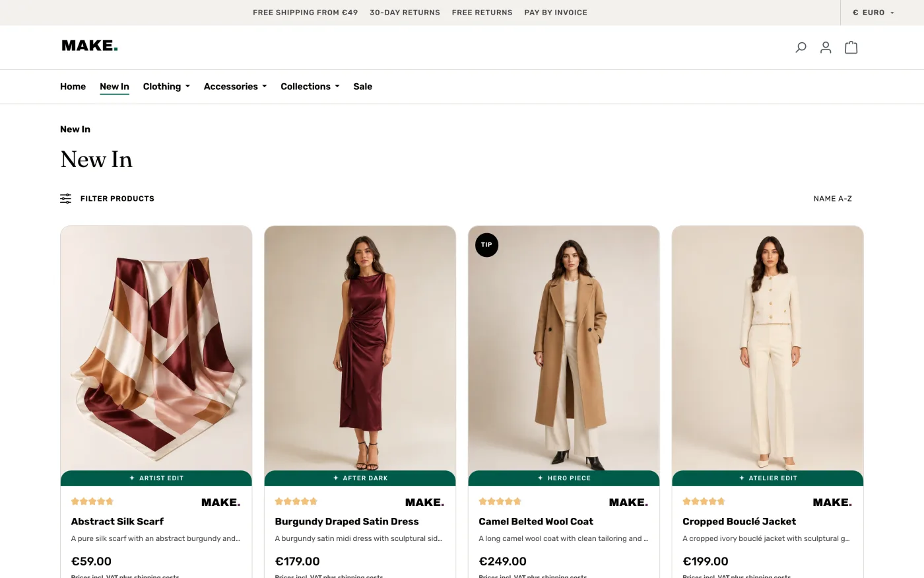Screen dimensions: 924x578
Task: Open the ivory bouclé jacket image
Action: (x=768, y=348)
